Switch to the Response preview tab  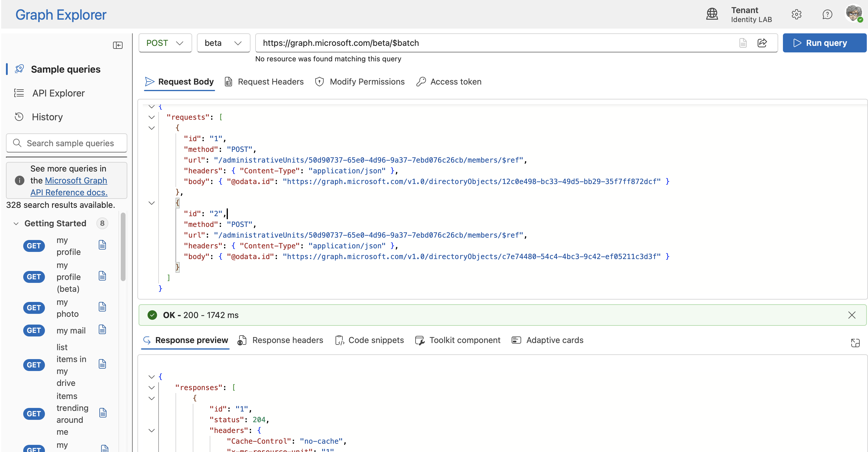click(x=185, y=340)
